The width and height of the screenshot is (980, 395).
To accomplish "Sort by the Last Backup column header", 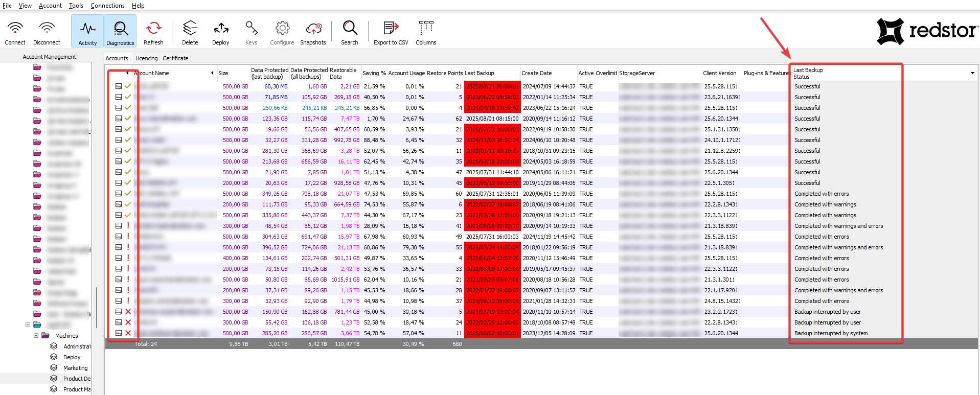I will coord(492,73).
